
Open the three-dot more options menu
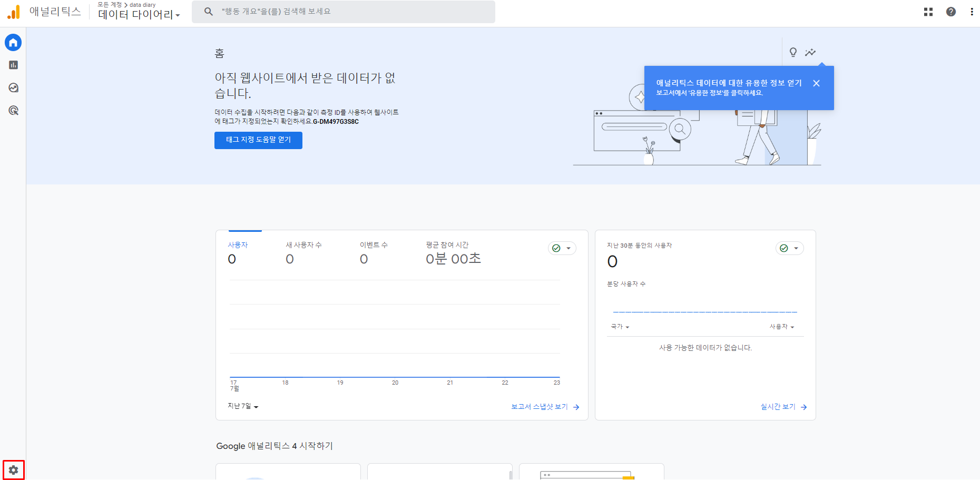click(972, 12)
